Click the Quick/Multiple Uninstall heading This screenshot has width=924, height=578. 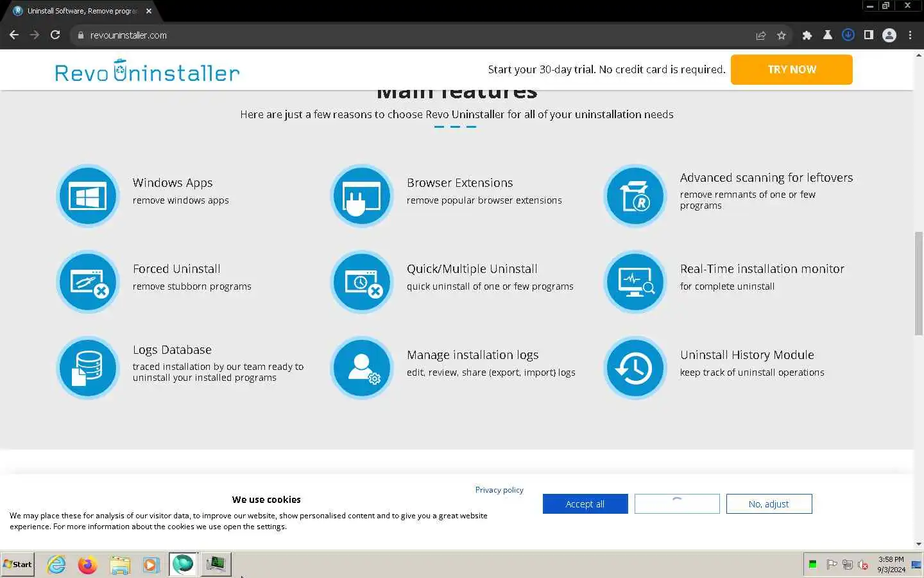coord(472,269)
